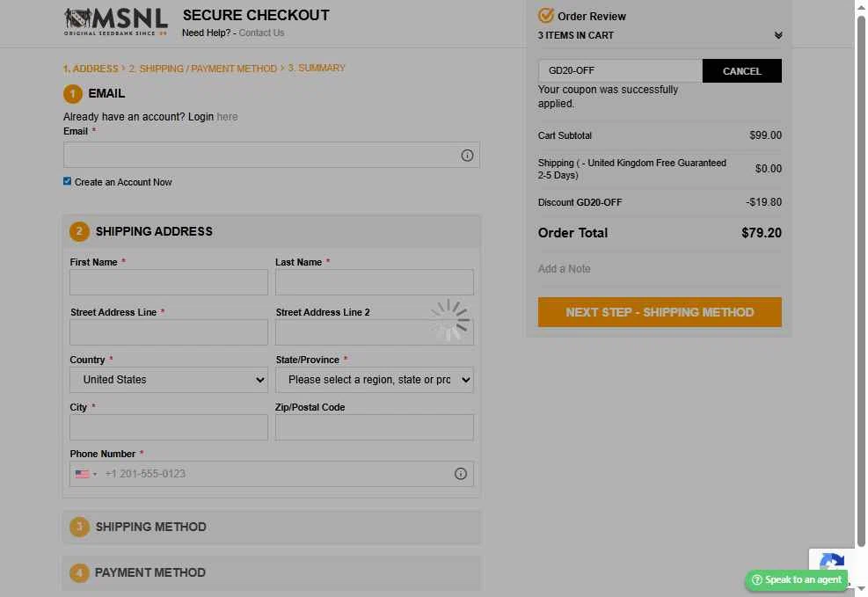Click the Email field info icon
The height and width of the screenshot is (597, 868).
pos(467,156)
